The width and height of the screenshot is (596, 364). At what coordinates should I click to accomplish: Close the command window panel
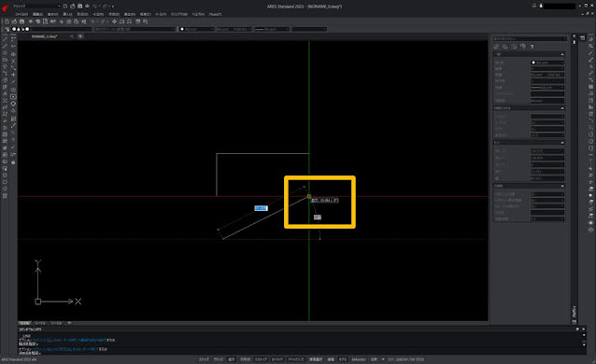coord(584,329)
